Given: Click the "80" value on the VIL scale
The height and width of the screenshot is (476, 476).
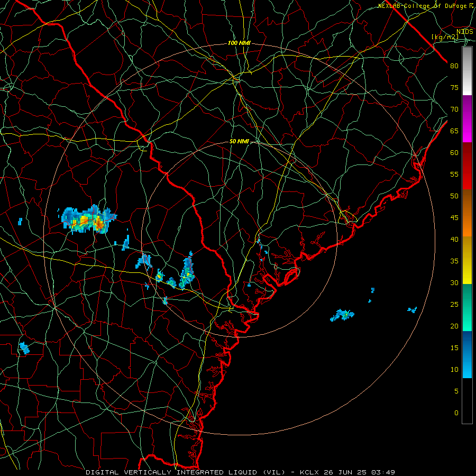Looking at the screenshot, I should pos(454,66).
